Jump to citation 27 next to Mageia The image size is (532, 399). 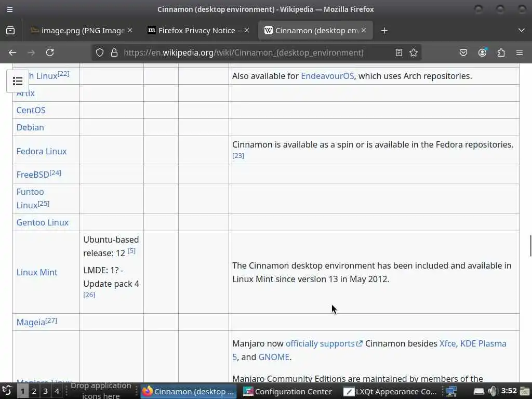coord(51,320)
